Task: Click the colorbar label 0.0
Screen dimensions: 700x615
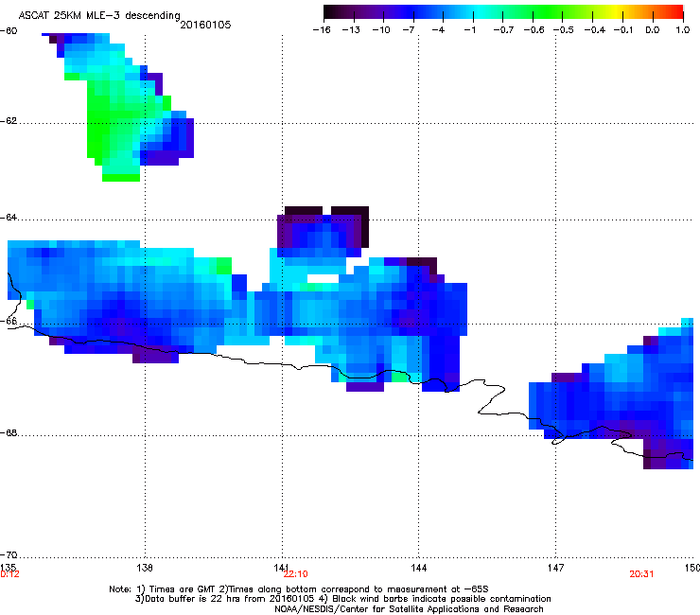Action: [x=653, y=30]
